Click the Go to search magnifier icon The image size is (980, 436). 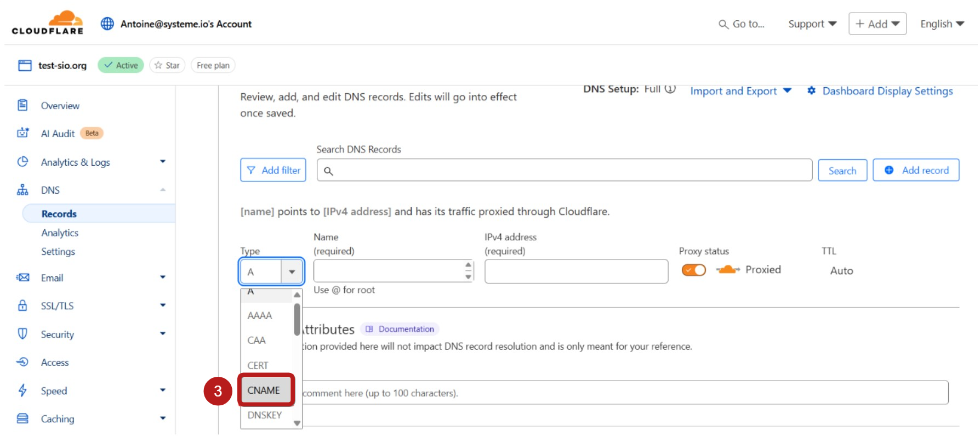(x=723, y=24)
